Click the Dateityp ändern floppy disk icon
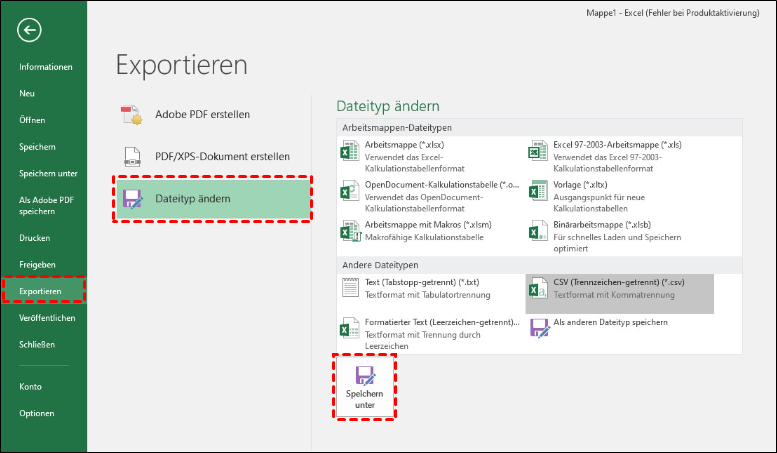Image resolution: width=777 pixels, height=453 pixels. [132, 199]
